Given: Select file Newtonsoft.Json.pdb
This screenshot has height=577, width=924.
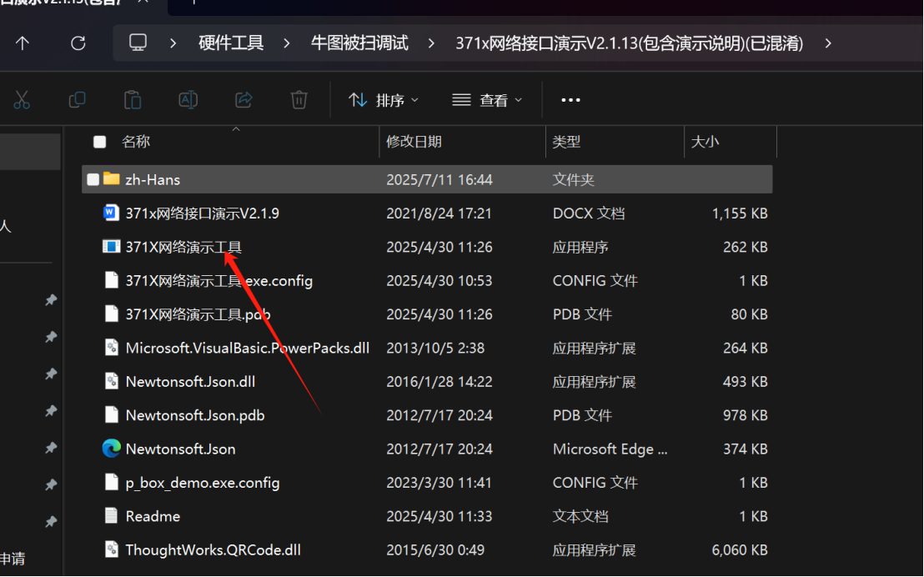Looking at the screenshot, I should 195,415.
